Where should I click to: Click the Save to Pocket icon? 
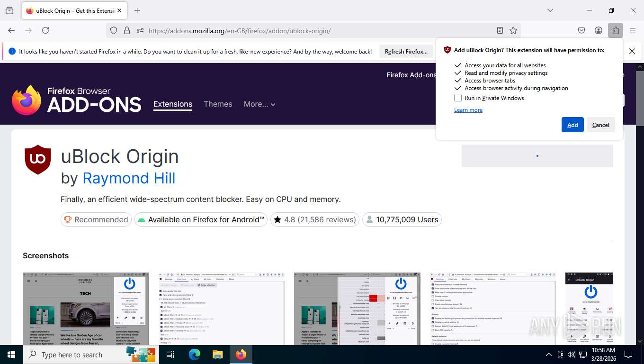[x=581, y=30]
